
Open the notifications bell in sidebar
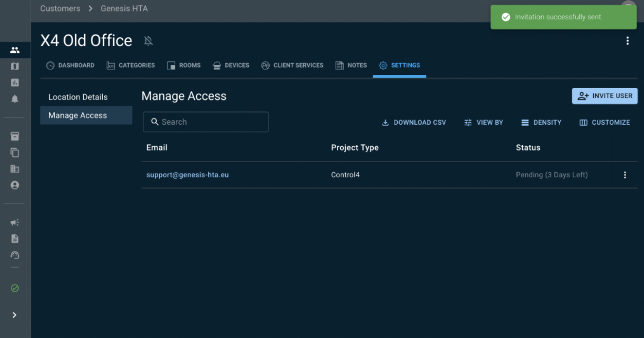15,99
